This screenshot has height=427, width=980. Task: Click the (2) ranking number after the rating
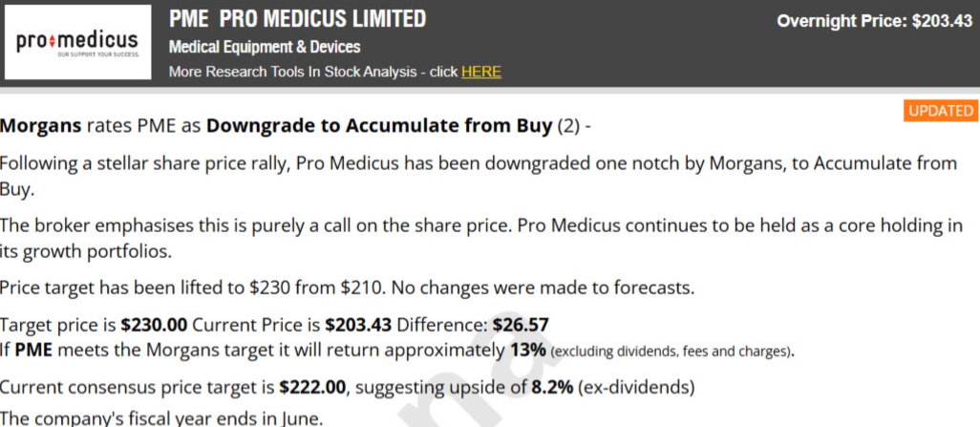(566, 127)
